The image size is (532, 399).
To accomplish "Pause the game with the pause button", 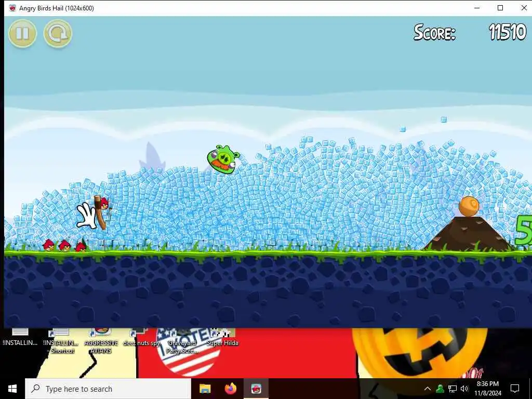I will (22, 33).
